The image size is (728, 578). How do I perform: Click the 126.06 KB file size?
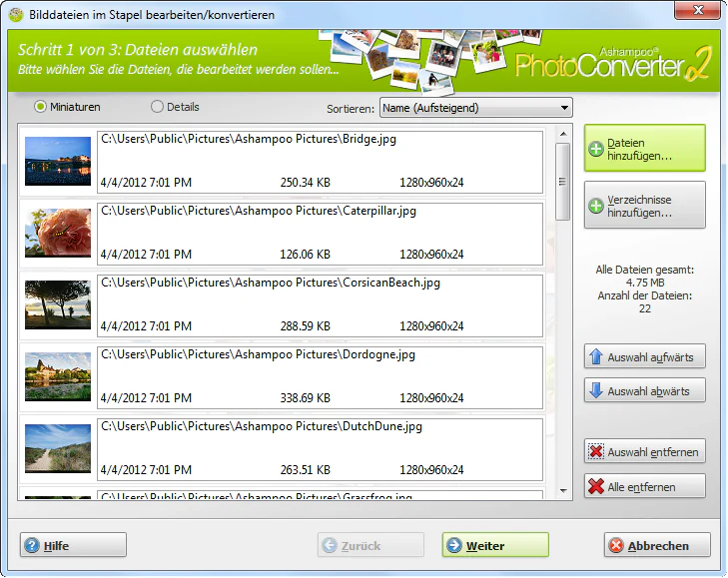[305, 255]
